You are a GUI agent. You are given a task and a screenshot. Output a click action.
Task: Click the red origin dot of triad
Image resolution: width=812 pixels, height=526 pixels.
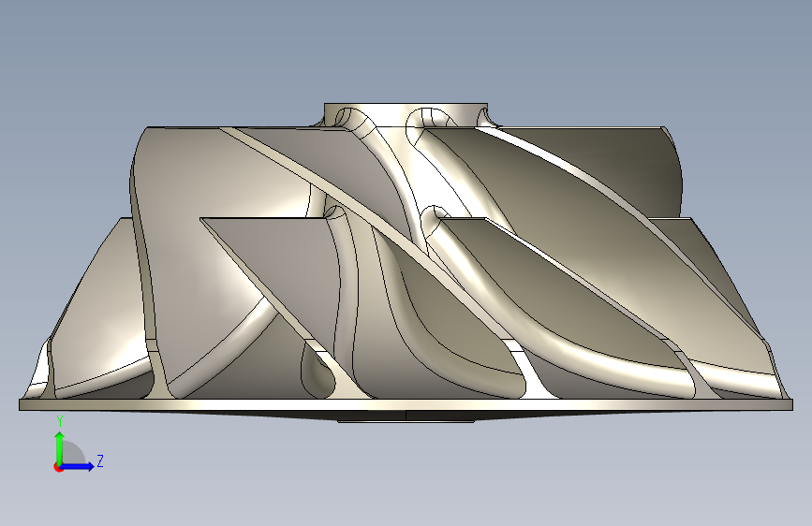[x=58, y=467]
